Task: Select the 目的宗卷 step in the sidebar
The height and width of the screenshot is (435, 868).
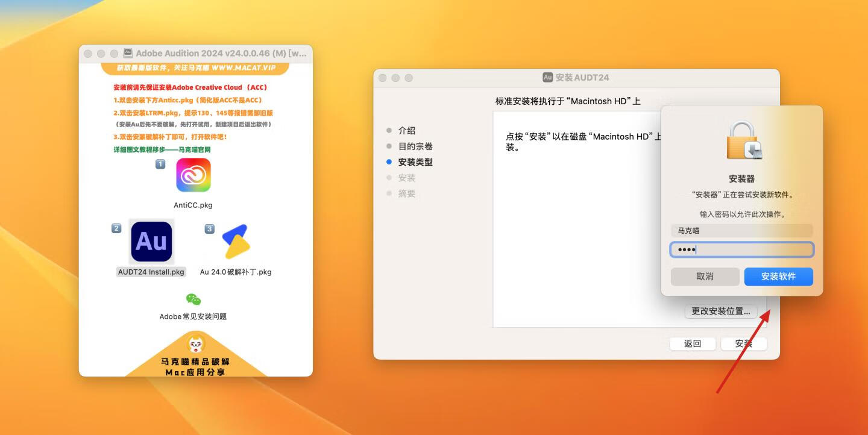Action: pos(415,146)
